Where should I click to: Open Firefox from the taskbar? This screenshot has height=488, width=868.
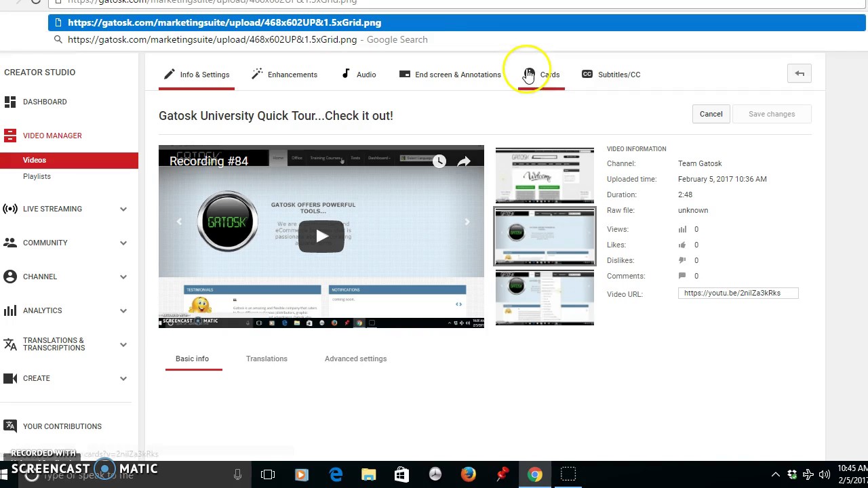(x=468, y=474)
